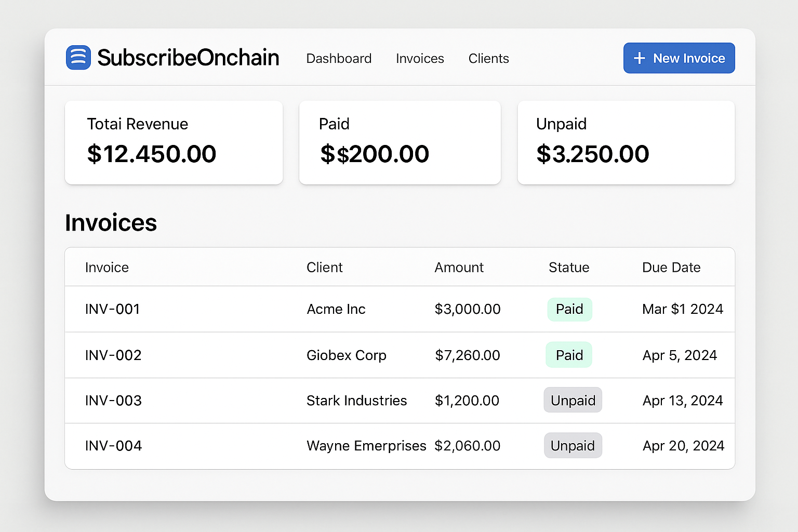Click the SubscribeOnchain logo icon
Viewport: 798px width, 532px height.
78,57
